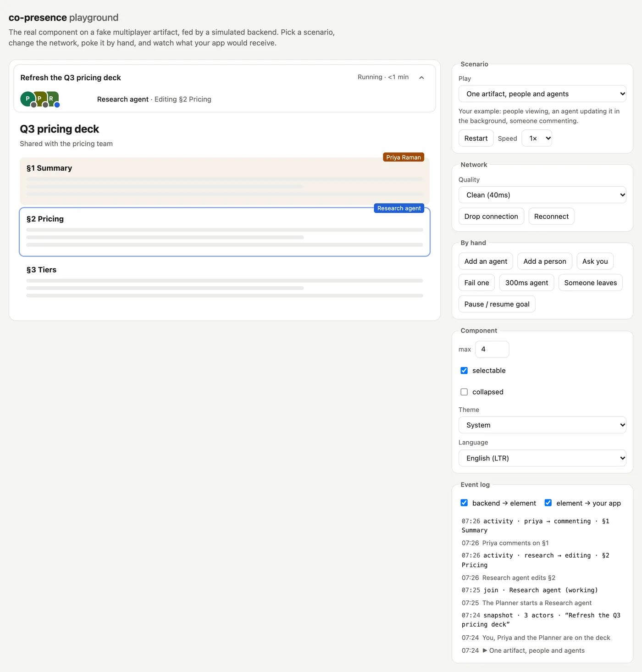
Task: Click the 'Refresh the Q3 pricing deck' goal title
Action: (71, 78)
